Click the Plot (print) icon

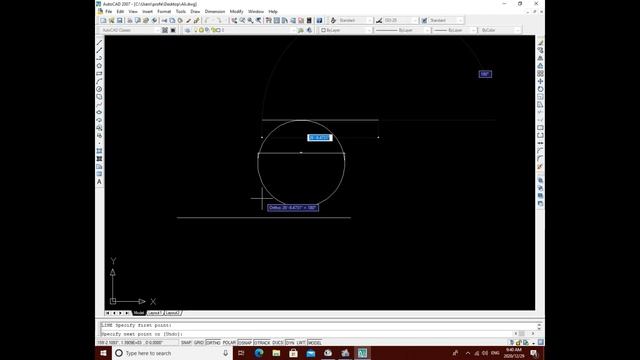pos(130,20)
